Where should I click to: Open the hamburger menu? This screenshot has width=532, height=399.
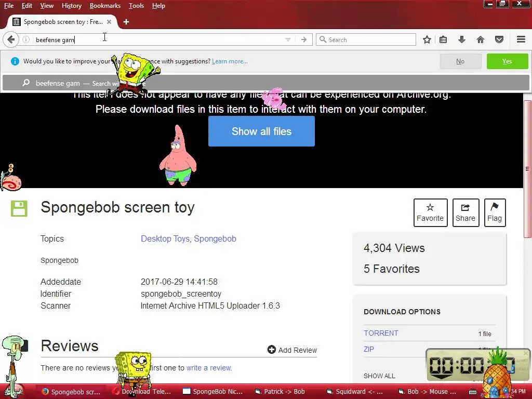click(521, 39)
